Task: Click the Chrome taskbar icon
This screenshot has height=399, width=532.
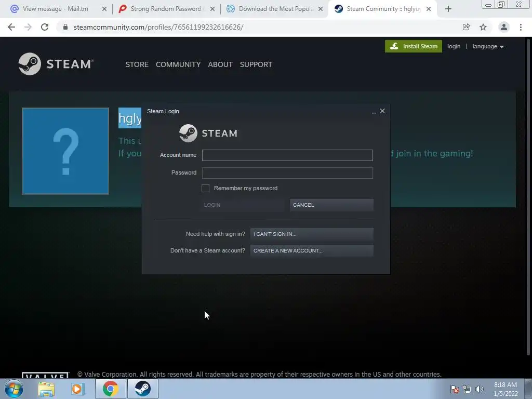Action: tap(111, 389)
